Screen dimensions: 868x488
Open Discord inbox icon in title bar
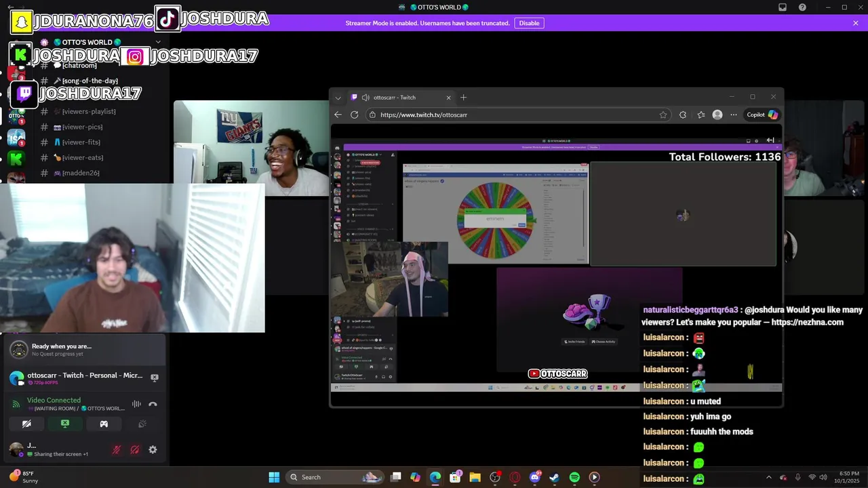tap(783, 7)
